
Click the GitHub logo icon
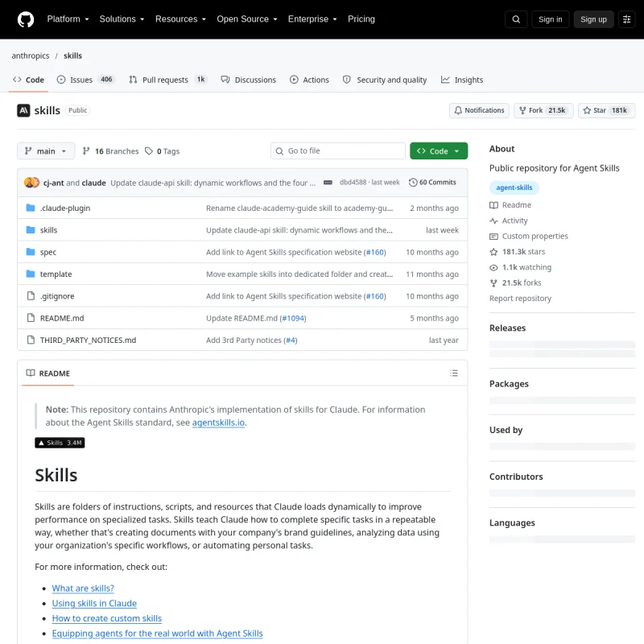pos(26,19)
